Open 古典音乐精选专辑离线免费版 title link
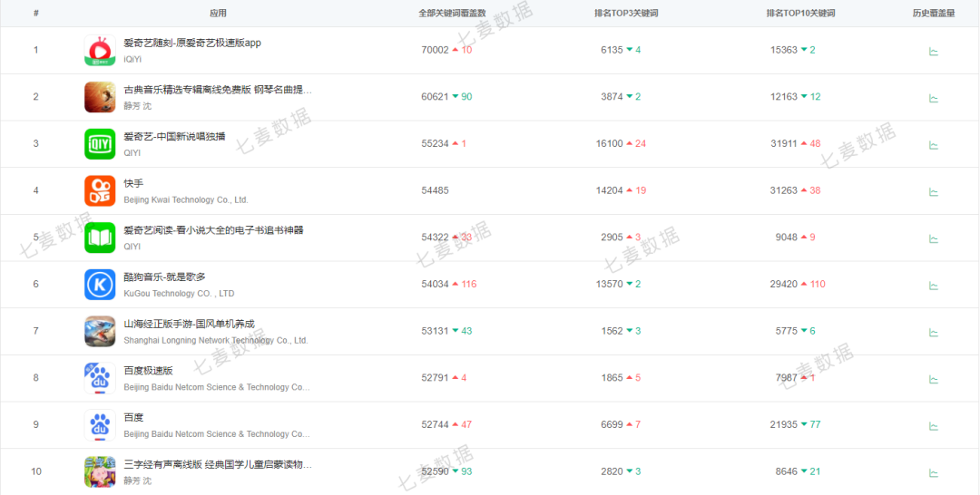 pyautogui.click(x=218, y=90)
